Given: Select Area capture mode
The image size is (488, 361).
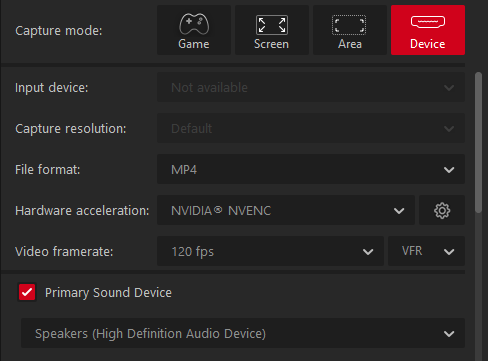Looking at the screenshot, I should [350, 30].
